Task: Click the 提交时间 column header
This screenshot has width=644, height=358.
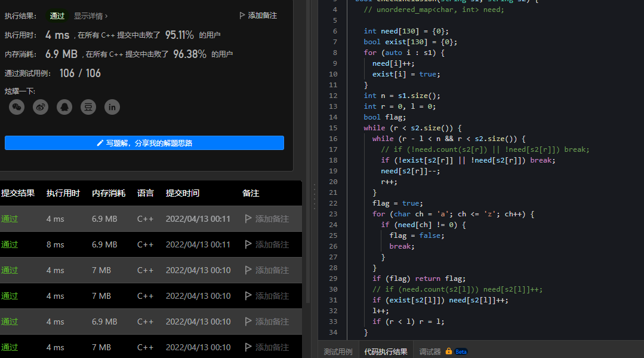Action: pyautogui.click(x=183, y=193)
